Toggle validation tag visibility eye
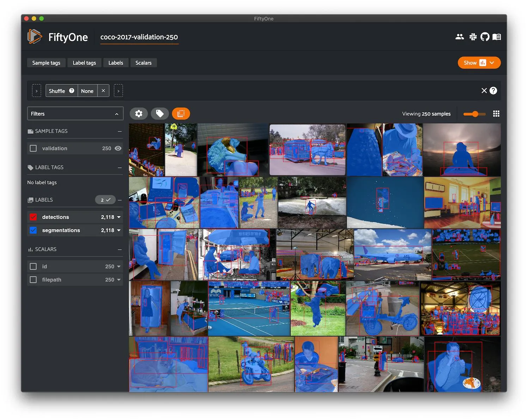This screenshot has width=528, height=420. click(118, 148)
